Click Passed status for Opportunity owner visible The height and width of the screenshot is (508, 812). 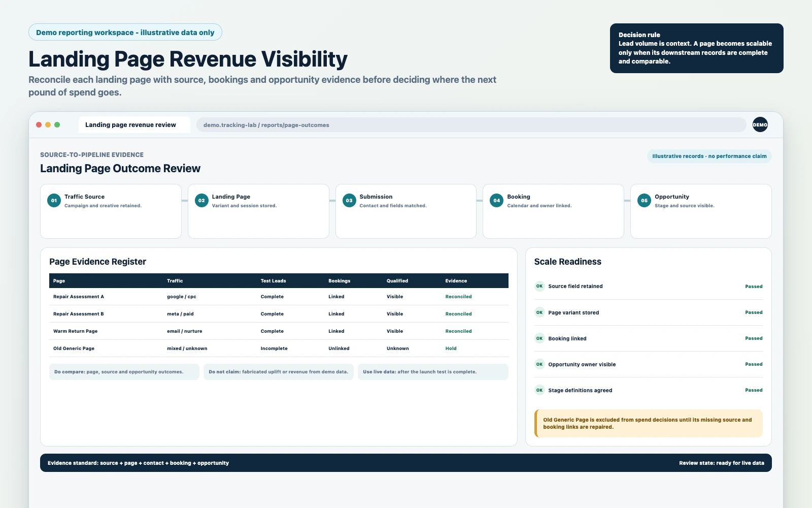tap(754, 364)
